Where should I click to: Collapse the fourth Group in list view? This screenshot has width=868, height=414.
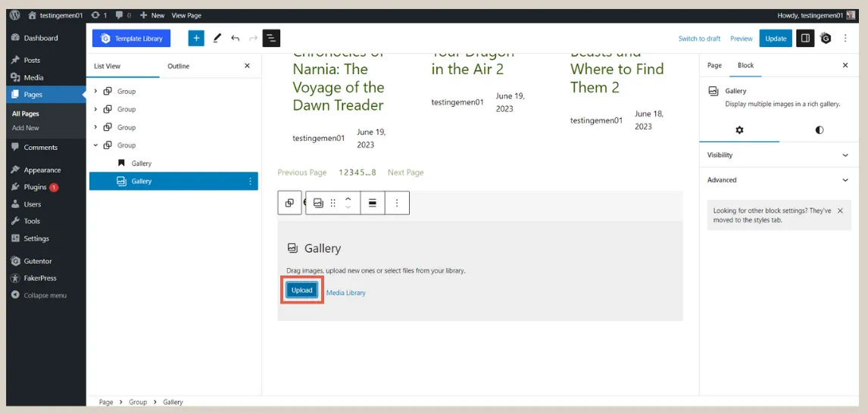point(95,145)
